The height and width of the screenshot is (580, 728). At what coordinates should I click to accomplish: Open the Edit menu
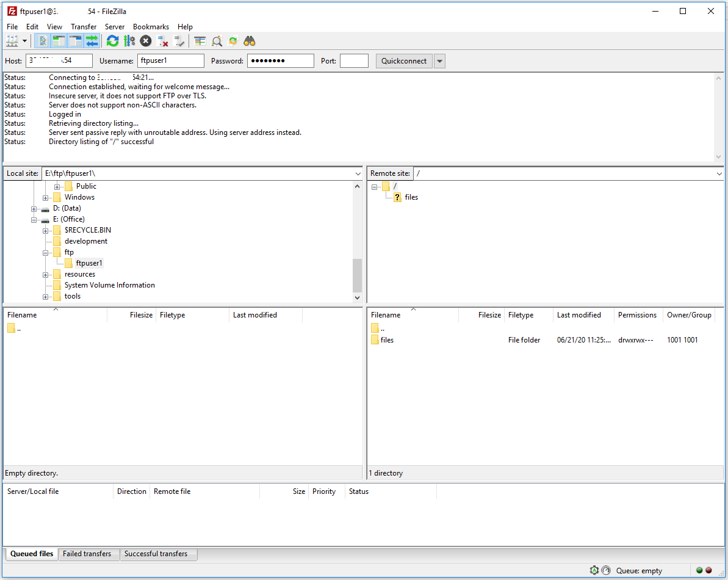click(x=32, y=26)
